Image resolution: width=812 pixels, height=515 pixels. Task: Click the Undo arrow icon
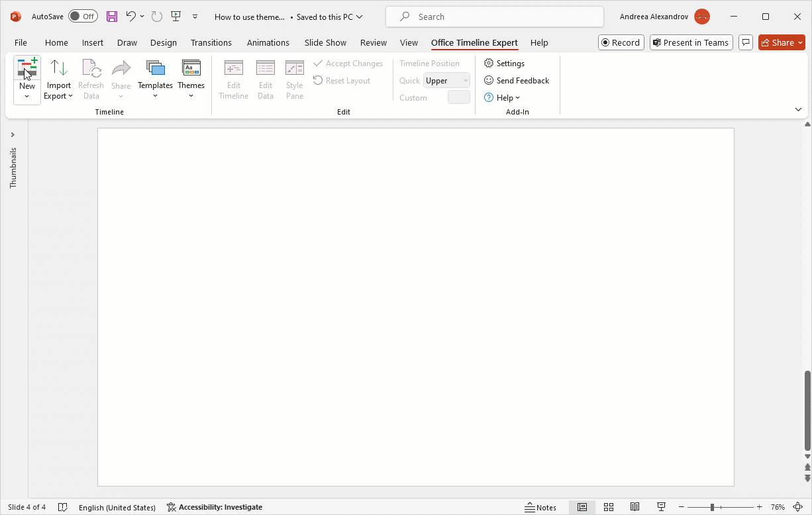[x=130, y=17]
